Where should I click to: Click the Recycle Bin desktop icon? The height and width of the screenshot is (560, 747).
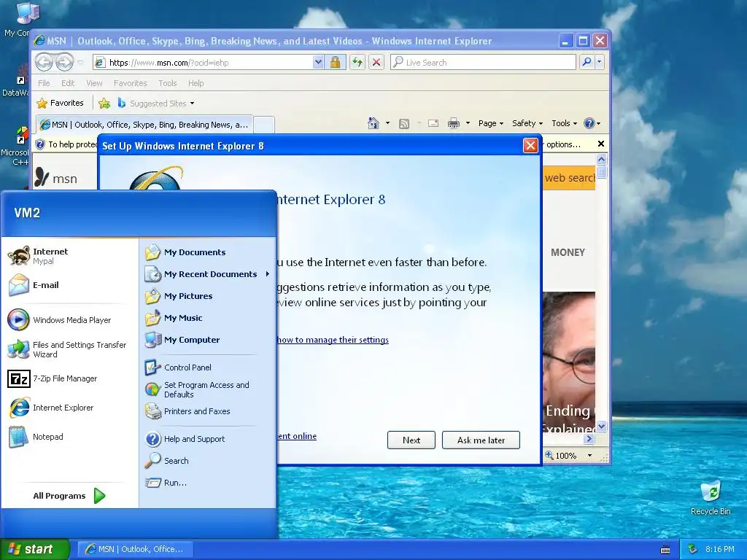pyautogui.click(x=711, y=498)
